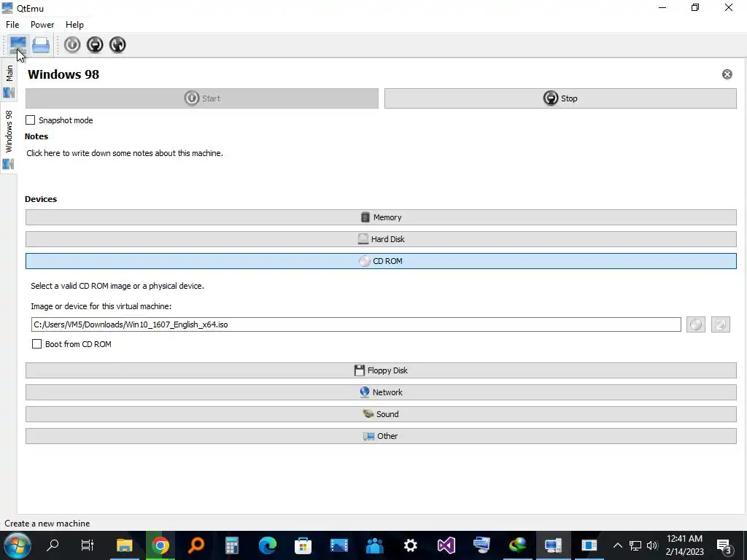Click the Start machine button
This screenshot has width=747, height=560.
[x=202, y=98]
